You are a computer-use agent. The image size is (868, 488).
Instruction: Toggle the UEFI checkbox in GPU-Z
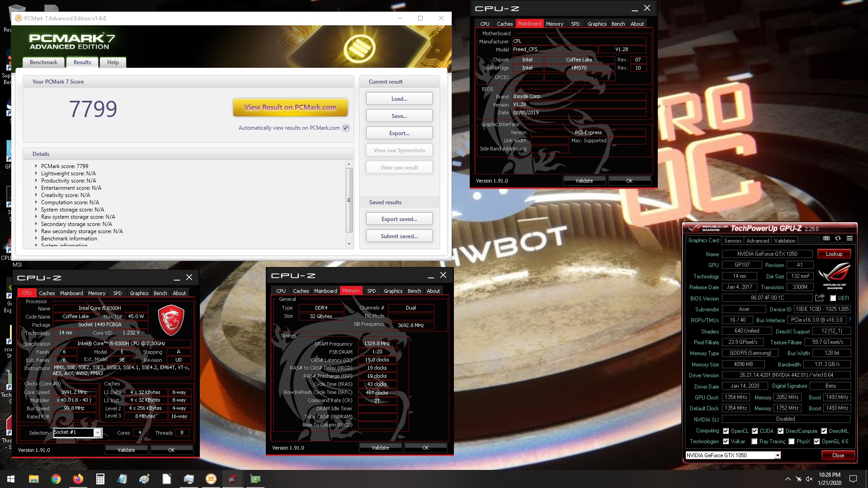833,298
